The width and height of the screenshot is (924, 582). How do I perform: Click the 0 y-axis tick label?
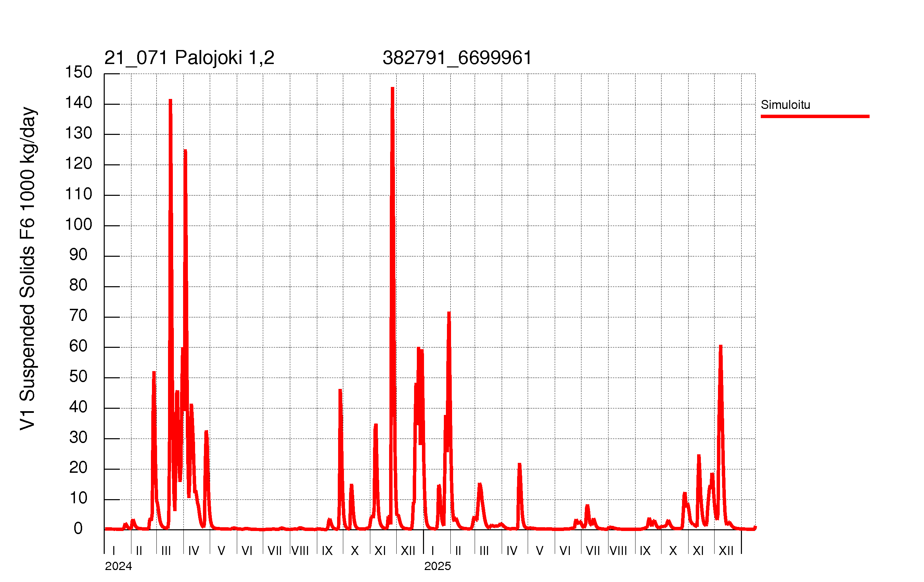click(78, 529)
